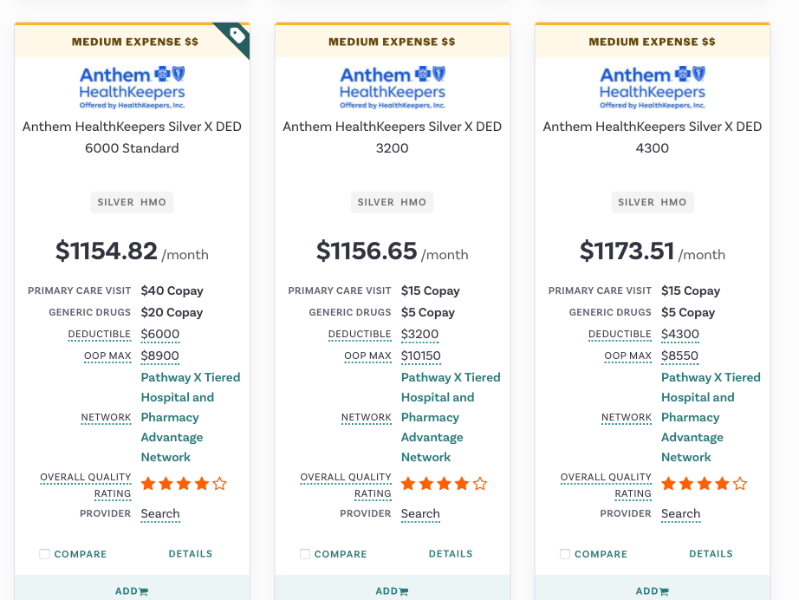This screenshot has width=799, height=600.
Task: Click the Overall Quality Rating label on third card
Action: click(x=605, y=485)
